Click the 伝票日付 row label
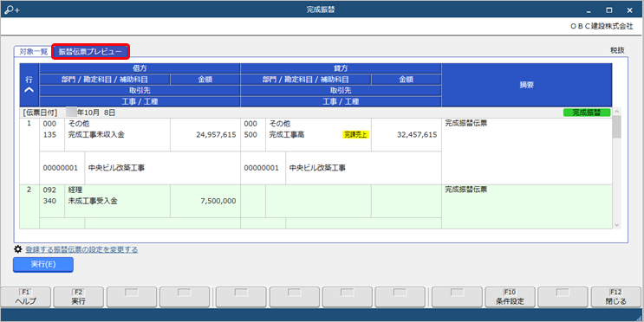This screenshot has width=644, height=322. 40,113
